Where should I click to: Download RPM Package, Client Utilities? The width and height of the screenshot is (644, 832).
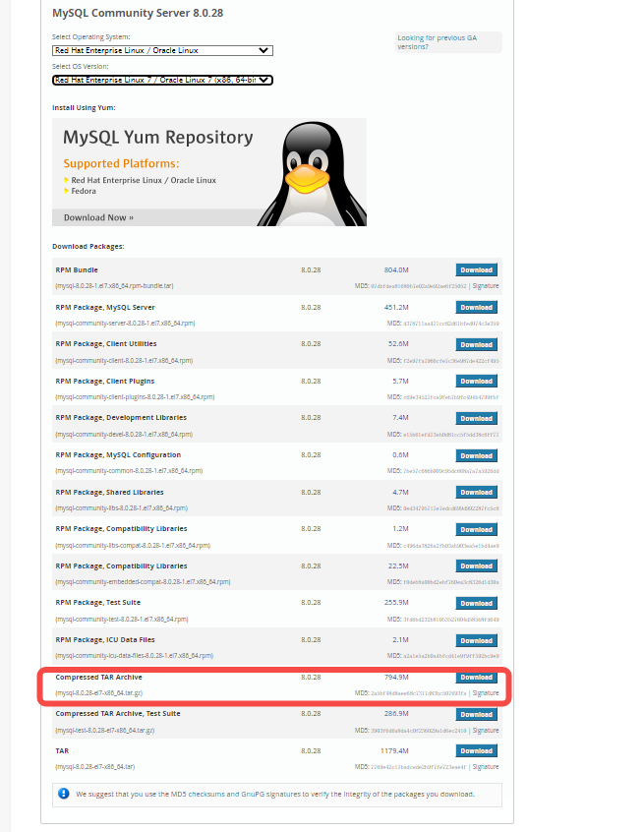(x=477, y=344)
